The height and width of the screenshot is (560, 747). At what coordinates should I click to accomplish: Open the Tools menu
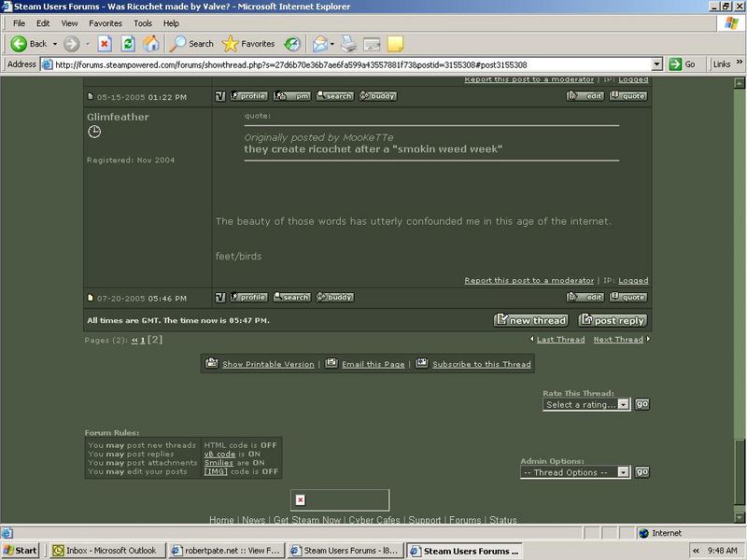(142, 22)
